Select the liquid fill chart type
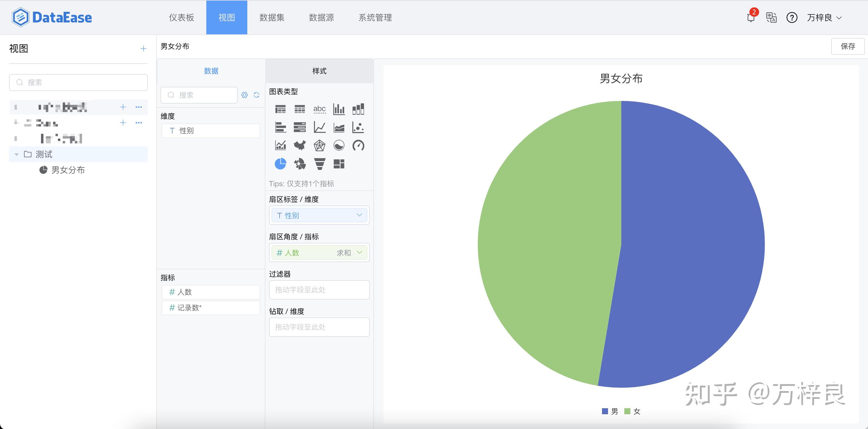Screen dimensions: 868x429 (339, 145)
